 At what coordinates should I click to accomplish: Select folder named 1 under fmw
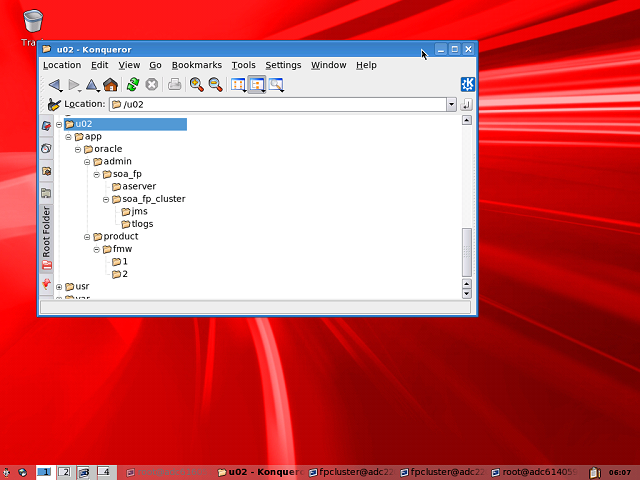click(120, 262)
